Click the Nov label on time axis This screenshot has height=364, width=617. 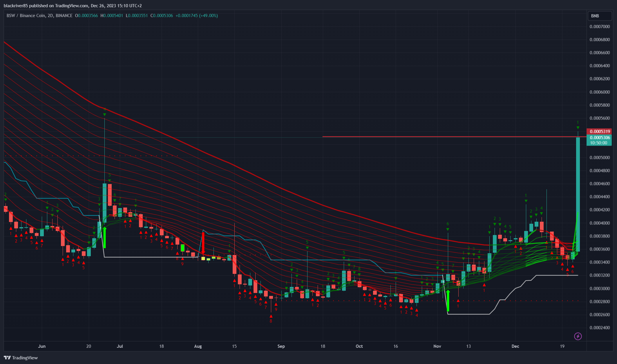437,346
